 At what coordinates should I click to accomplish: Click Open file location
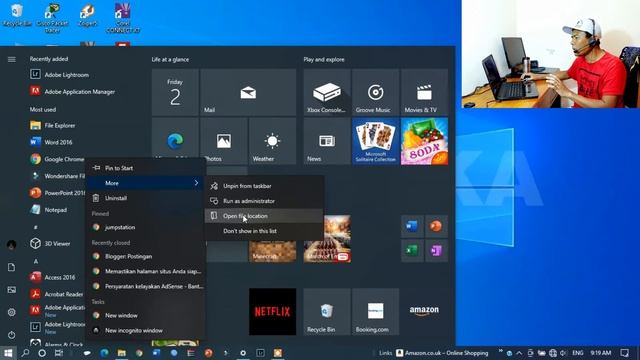[264, 216]
